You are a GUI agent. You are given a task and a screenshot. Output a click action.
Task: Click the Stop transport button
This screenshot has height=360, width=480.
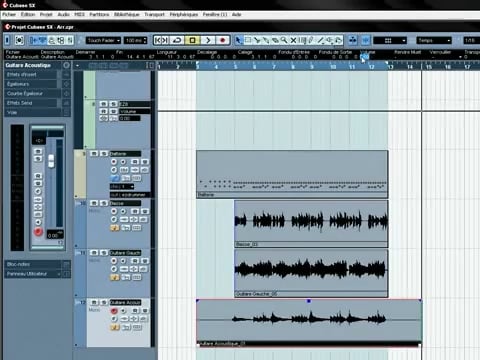click(x=192, y=40)
